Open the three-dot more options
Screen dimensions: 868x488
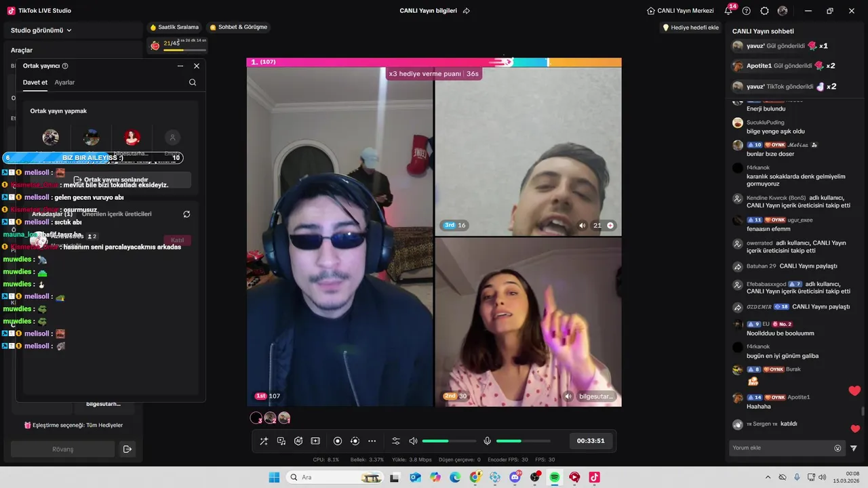[x=372, y=441]
